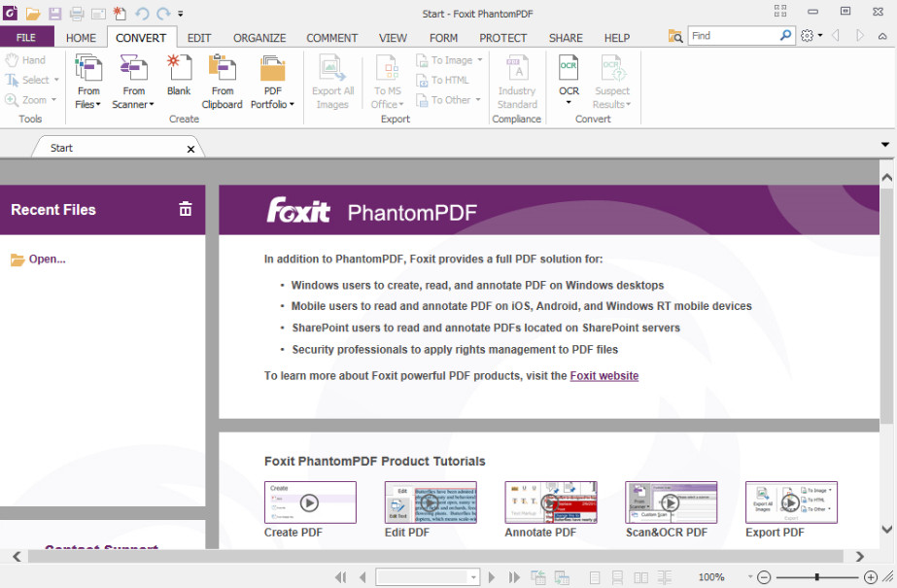
Task: Click the advanced search folder icon
Action: click(675, 36)
